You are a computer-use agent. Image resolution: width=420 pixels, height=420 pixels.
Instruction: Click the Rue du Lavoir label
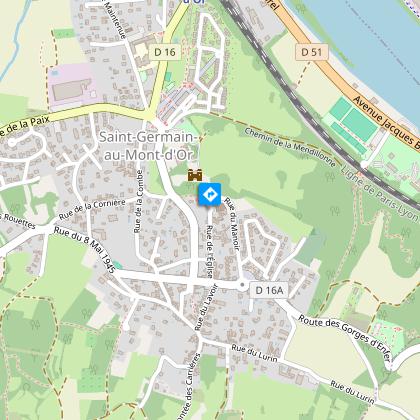(206, 307)
